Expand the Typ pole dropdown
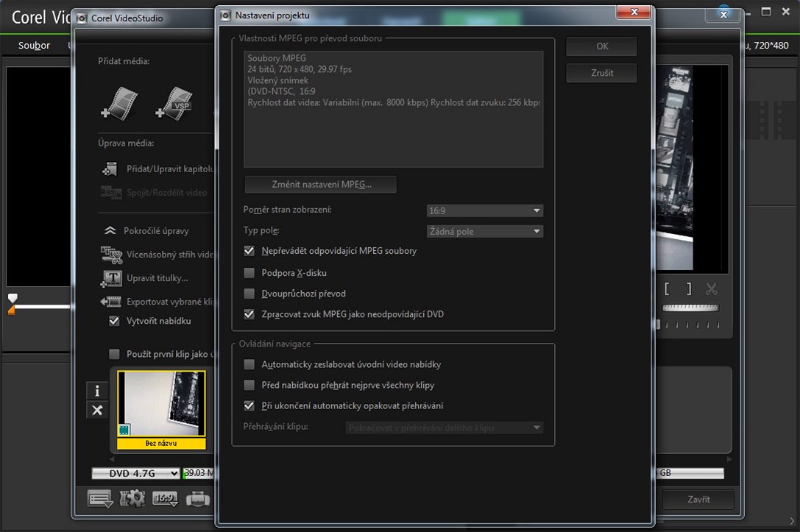This screenshot has height=532, width=800. point(485,231)
